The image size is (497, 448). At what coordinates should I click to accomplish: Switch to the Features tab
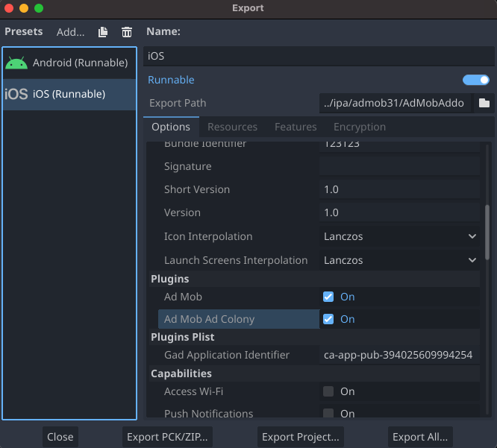coord(296,127)
